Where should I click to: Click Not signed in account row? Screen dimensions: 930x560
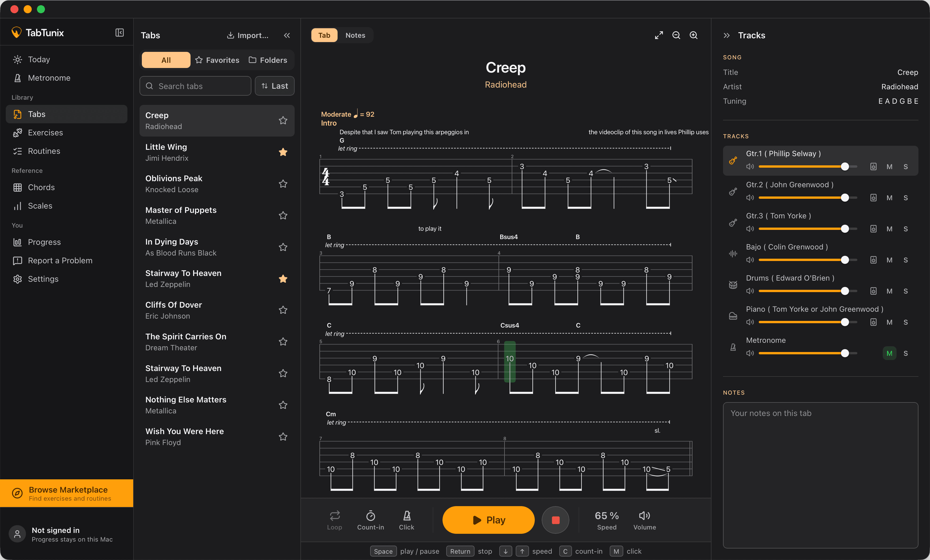coord(66,534)
